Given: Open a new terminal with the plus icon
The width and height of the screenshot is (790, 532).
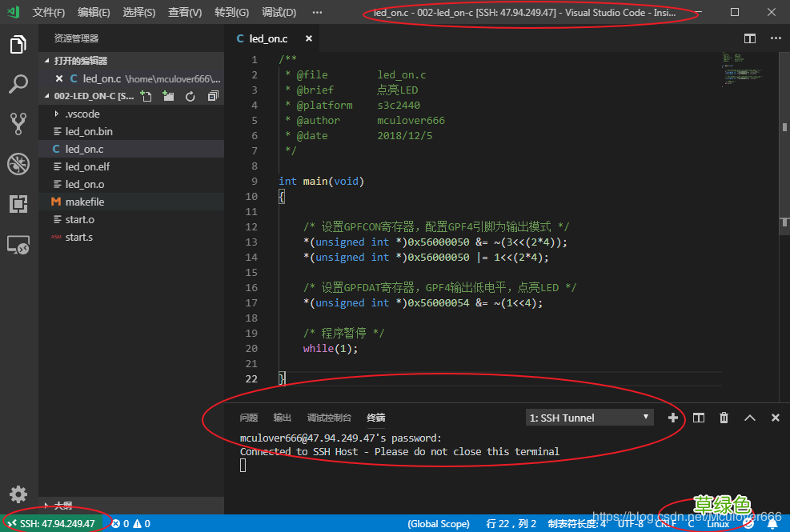Looking at the screenshot, I should tap(673, 417).
